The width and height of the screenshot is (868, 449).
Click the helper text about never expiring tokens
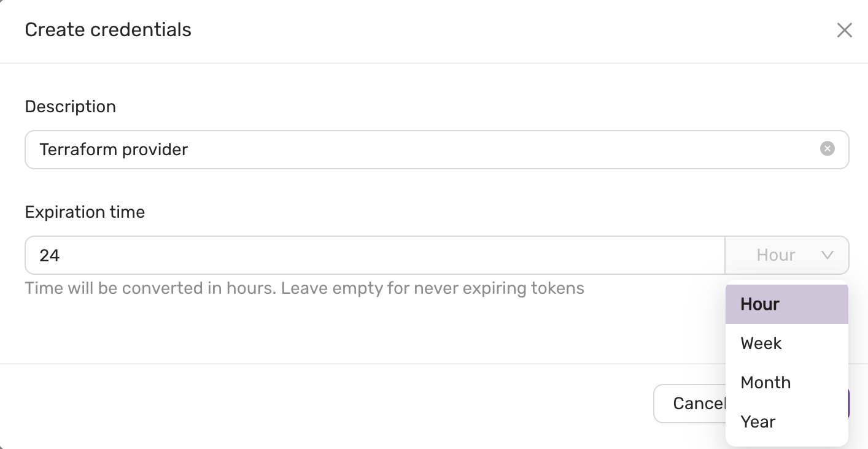(x=304, y=288)
